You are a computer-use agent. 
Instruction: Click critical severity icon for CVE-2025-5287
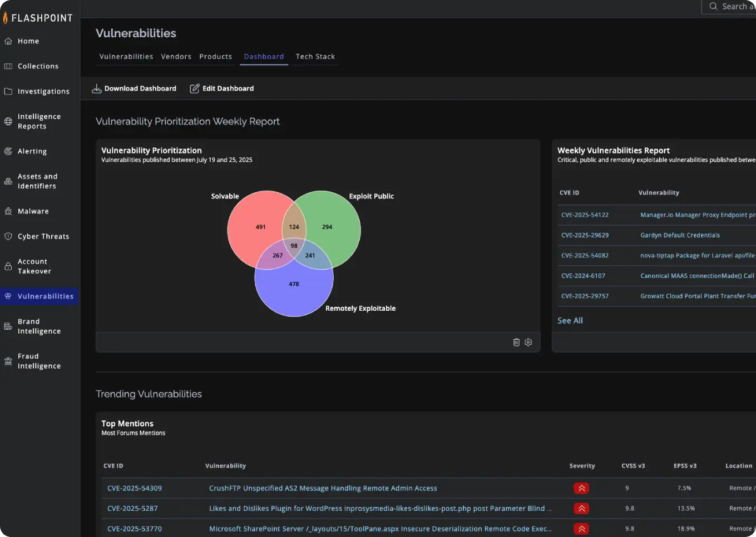click(x=581, y=508)
